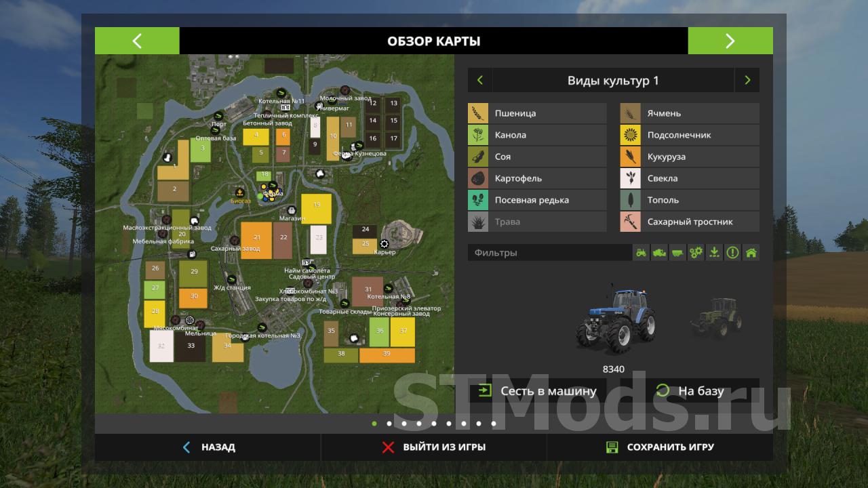
Task: Click the Маслоэкстракционный завод map label
Action: [x=167, y=228]
